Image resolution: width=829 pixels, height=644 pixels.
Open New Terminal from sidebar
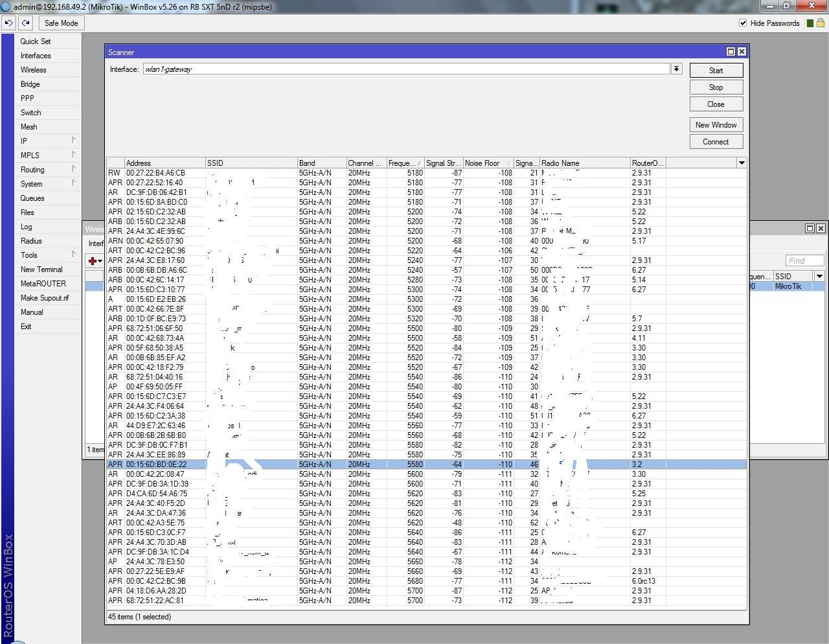tap(41, 270)
